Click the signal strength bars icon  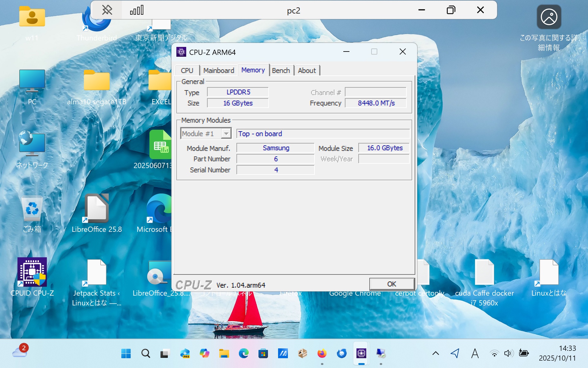[137, 10]
